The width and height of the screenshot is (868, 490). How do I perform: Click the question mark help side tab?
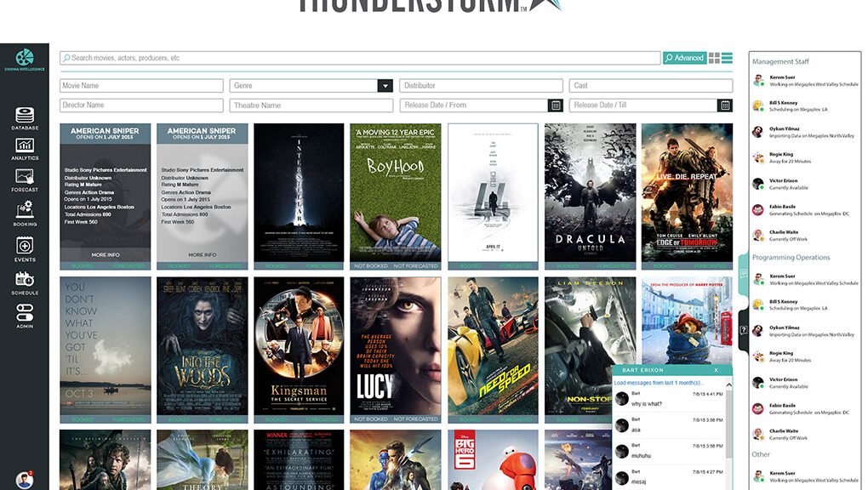743,329
